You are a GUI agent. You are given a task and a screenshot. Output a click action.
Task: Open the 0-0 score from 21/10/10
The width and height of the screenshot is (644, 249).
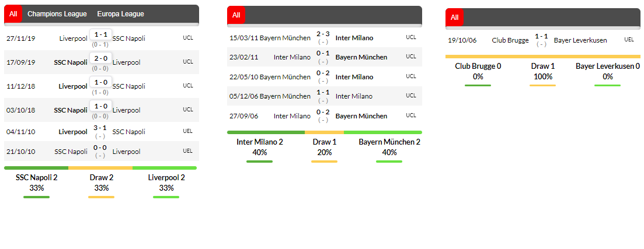tap(100, 148)
